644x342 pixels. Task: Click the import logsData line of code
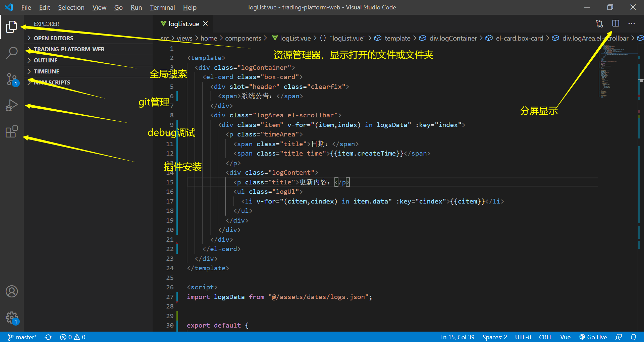[x=279, y=297]
